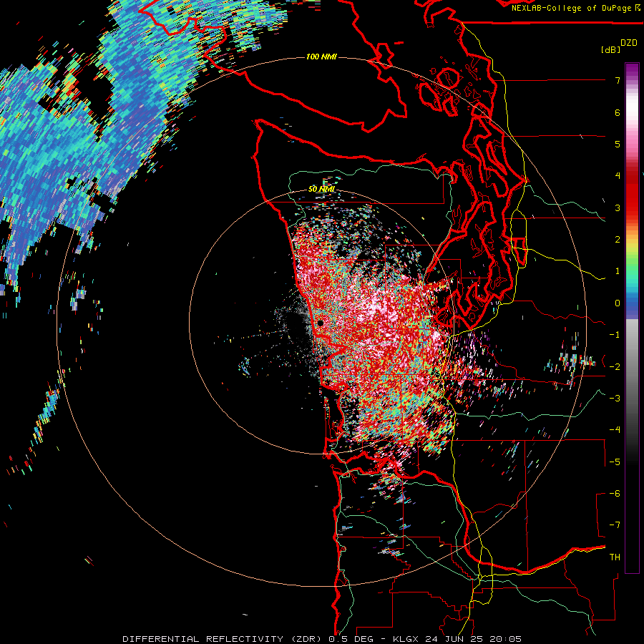Click the -3 dB value on color scale
The height and width of the screenshot is (644, 644).
click(x=615, y=399)
